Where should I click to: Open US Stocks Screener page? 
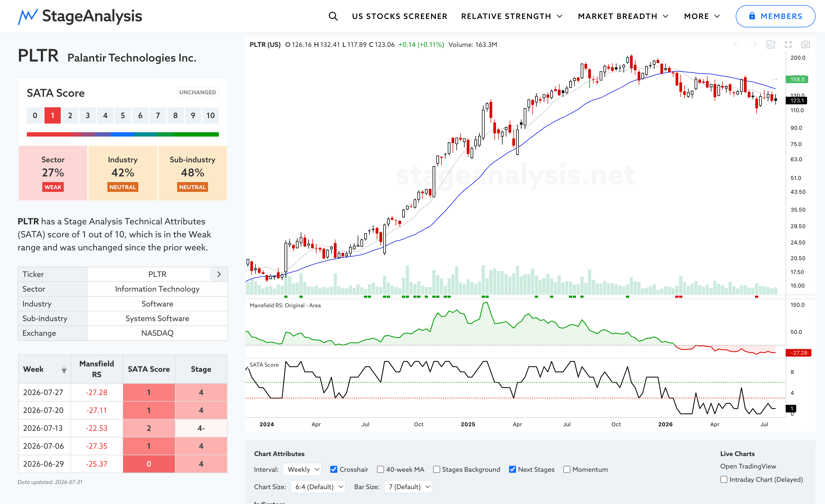pos(399,16)
